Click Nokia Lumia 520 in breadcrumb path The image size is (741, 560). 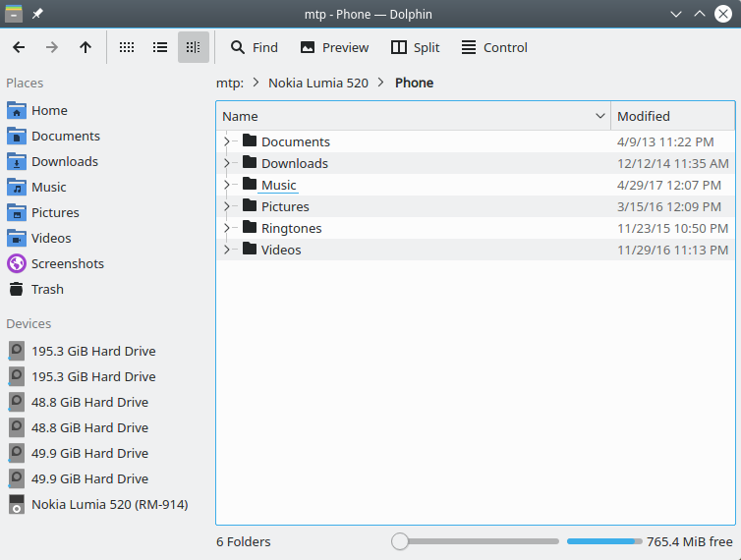coord(317,83)
